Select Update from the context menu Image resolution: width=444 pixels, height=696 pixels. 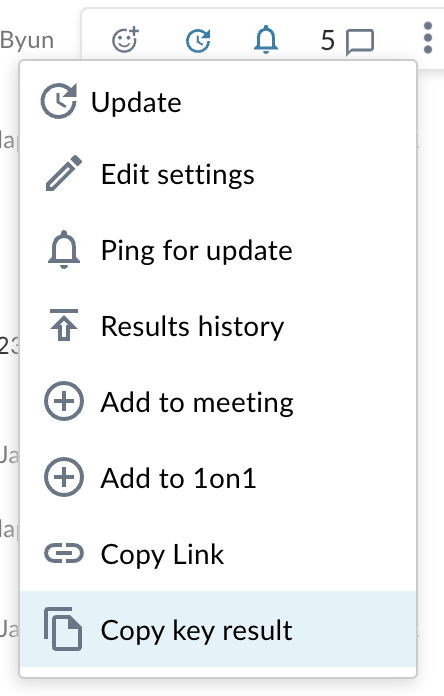pyautogui.click(x=218, y=102)
